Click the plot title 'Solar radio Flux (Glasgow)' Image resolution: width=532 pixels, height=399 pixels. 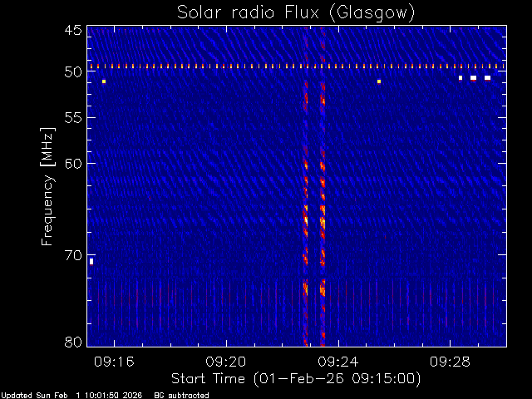(x=296, y=13)
